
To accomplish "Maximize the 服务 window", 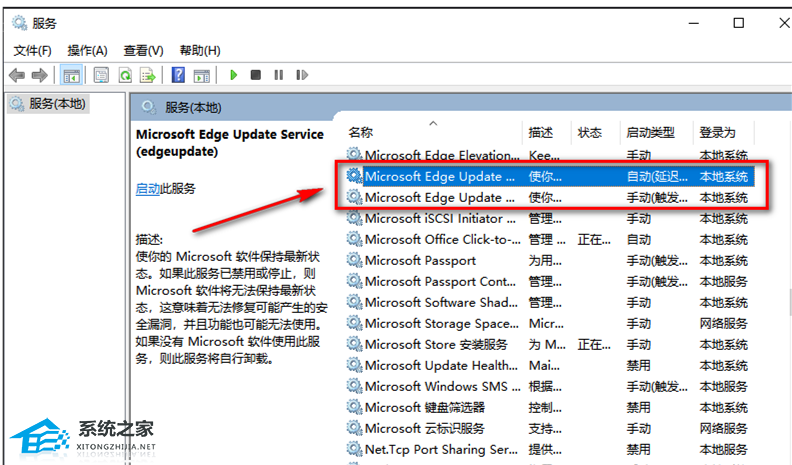I will (x=738, y=23).
